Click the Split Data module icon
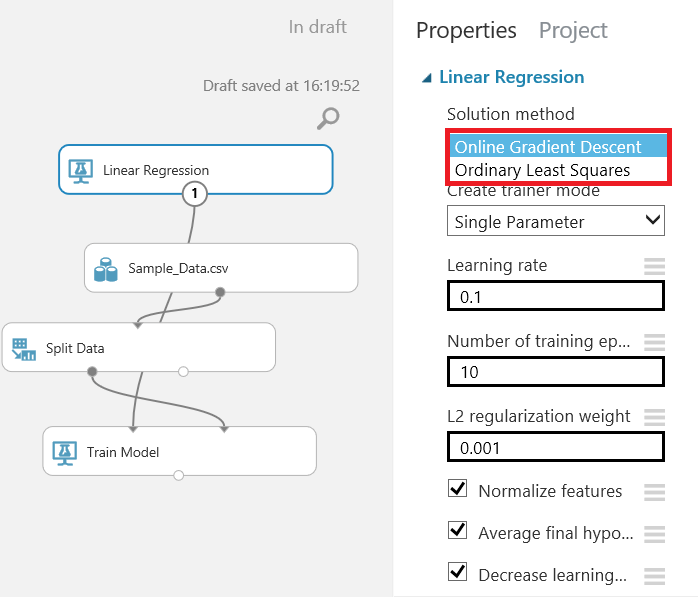 (24, 349)
